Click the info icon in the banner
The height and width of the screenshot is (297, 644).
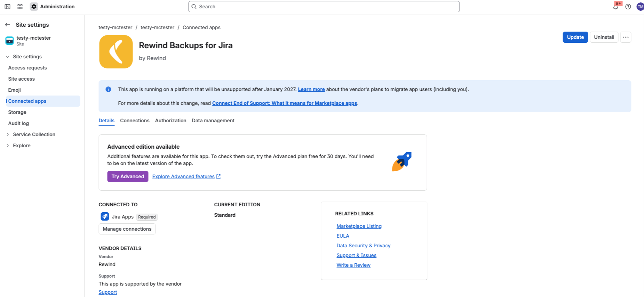point(108,89)
